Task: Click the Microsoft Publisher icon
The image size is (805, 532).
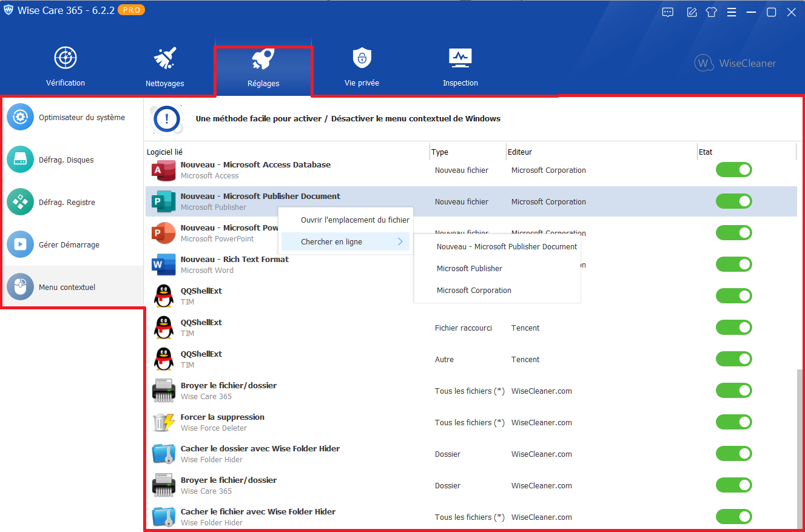Action: (163, 201)
